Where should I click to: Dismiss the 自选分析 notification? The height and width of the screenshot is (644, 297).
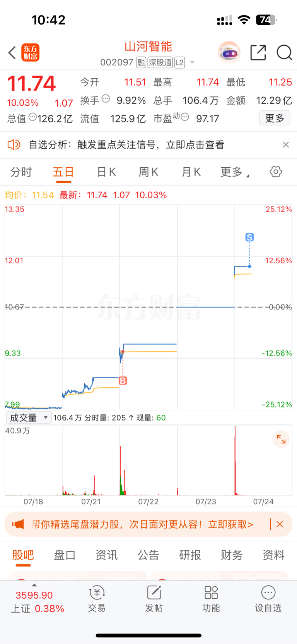[286, 144]
